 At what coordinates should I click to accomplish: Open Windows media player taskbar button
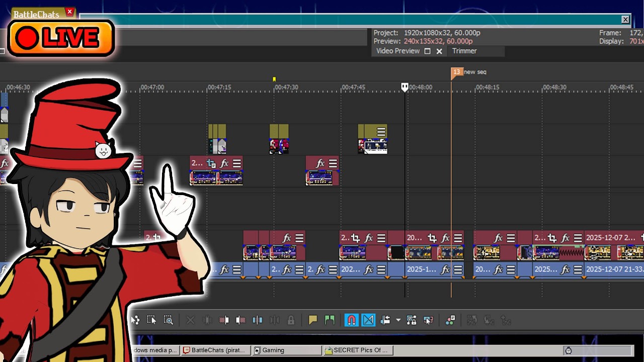(x=155, y=350)
